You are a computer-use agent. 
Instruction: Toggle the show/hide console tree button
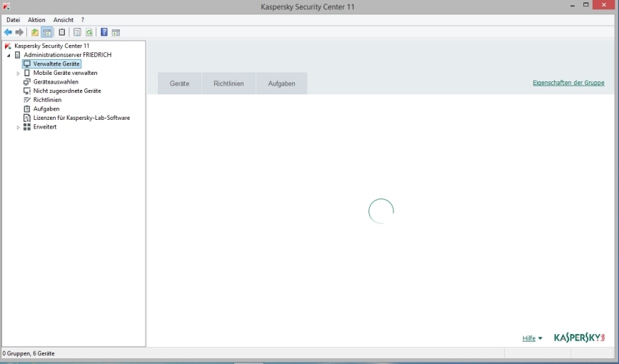(x=46, y=32)
